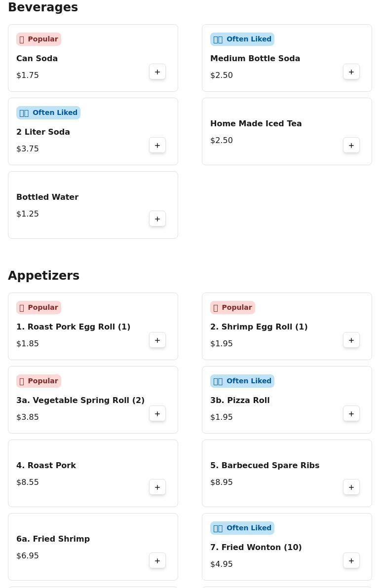Add Medium Bottle Soda to order
This screenshot has width=380, height=588.
[351, 72]
